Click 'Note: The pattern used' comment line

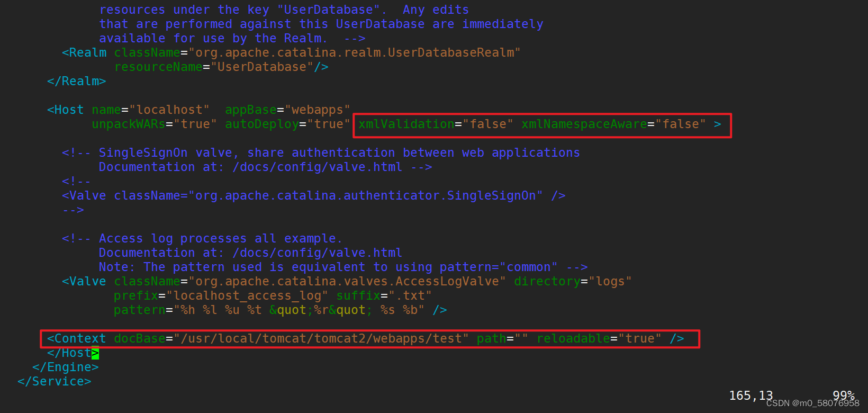point(343,267)
